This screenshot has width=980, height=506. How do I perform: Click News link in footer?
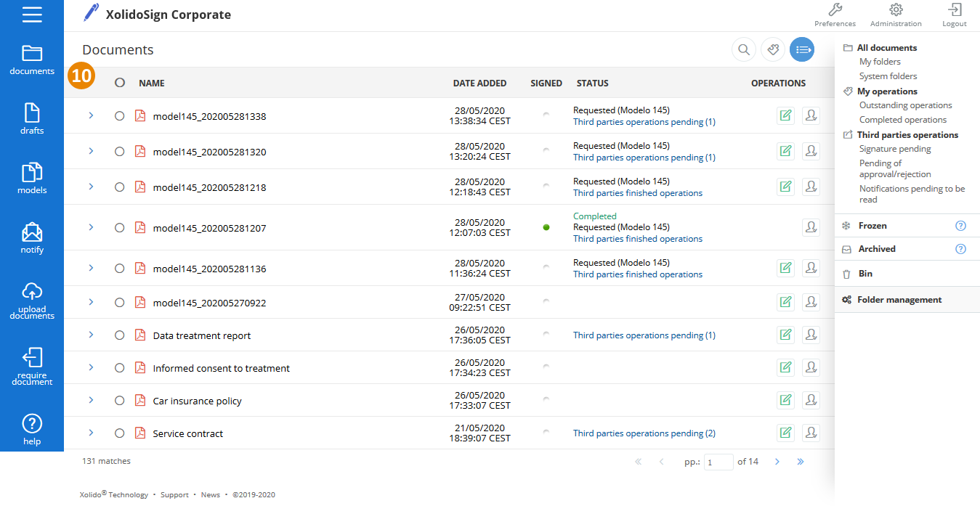tap(211, 495)
